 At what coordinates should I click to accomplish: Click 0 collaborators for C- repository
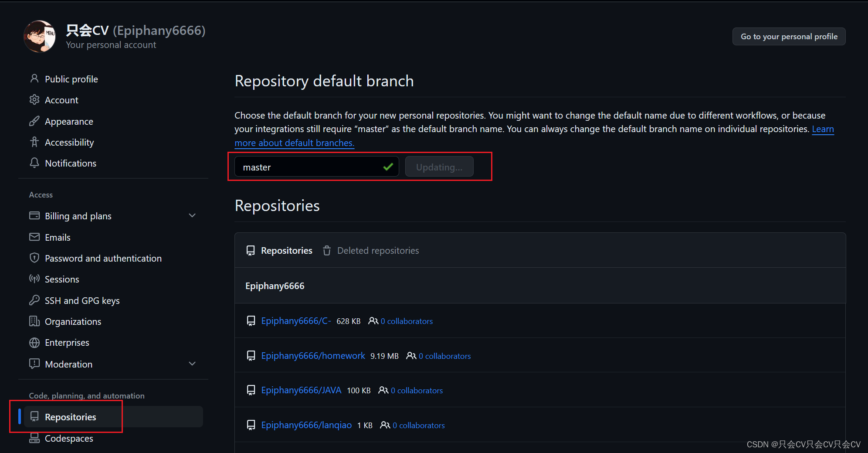[x=407, y=321]
